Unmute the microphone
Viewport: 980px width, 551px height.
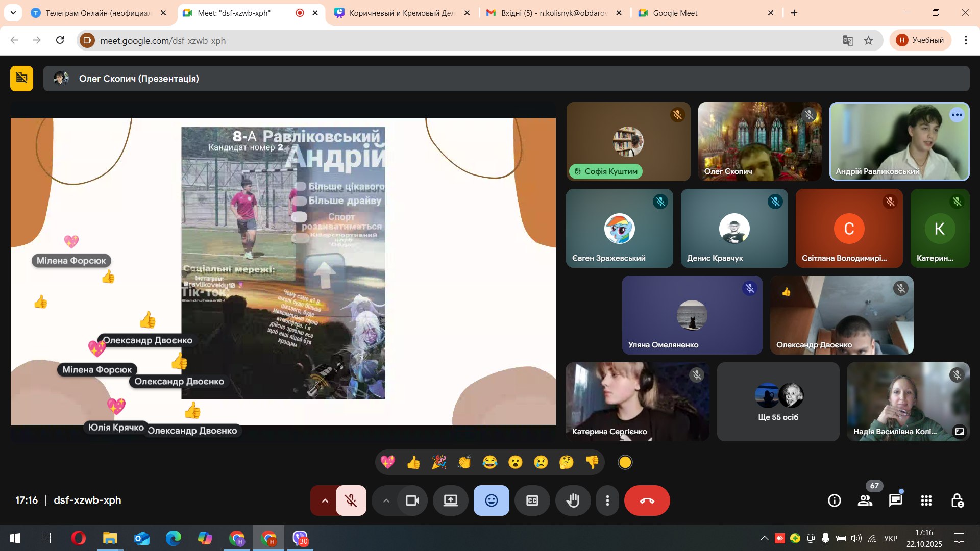351,500
